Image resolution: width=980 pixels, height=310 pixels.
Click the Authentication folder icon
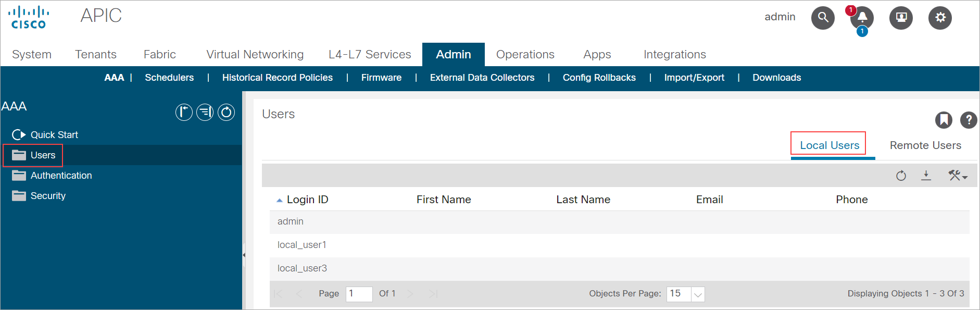pos(19,176)
